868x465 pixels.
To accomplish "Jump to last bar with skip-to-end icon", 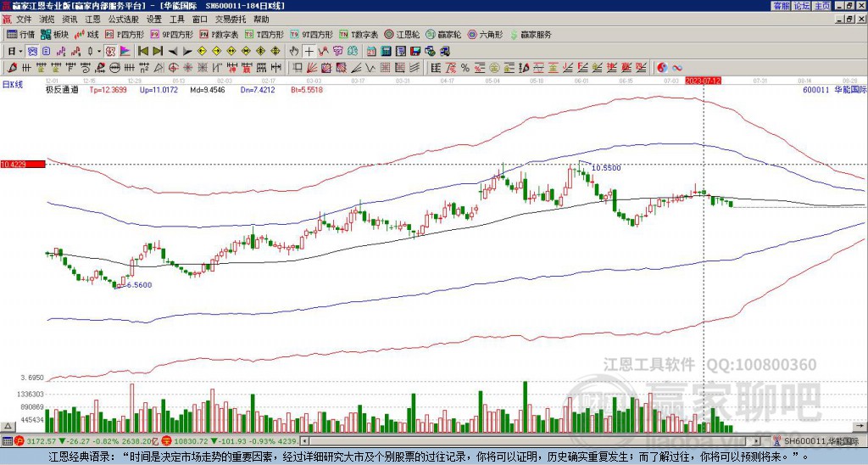I will 157,52.
